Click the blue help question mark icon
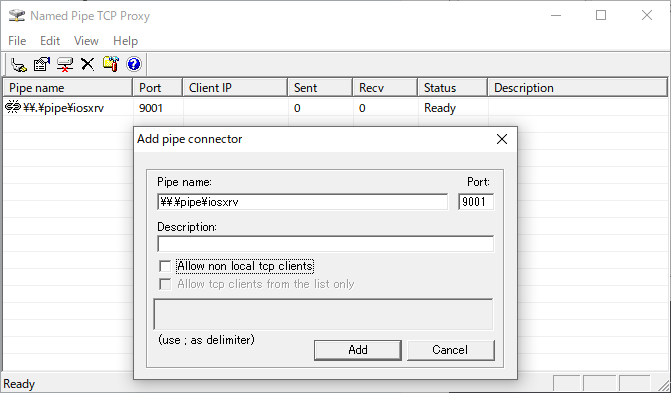This screenshot has width=671, height=393. [x=134, y=64]
